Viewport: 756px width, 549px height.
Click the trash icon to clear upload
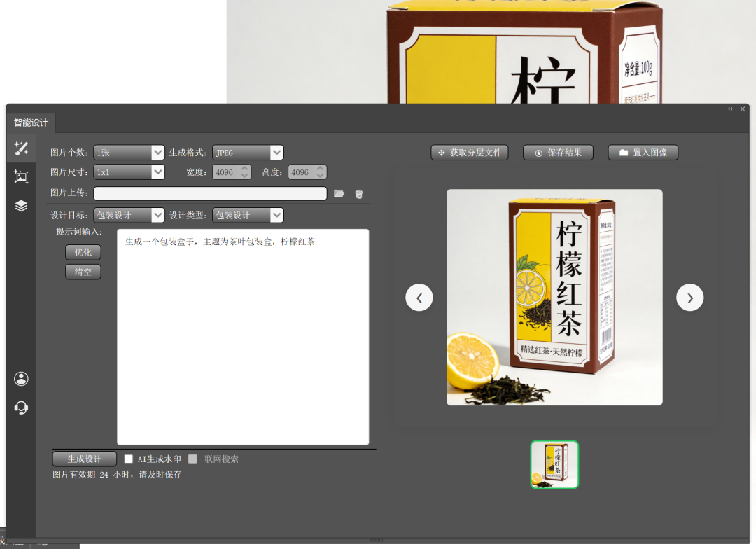[x=358, y=194]
